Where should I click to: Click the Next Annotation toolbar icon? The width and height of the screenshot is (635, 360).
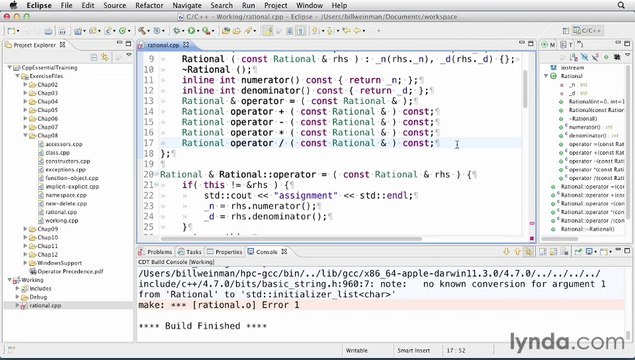[315, 31]
